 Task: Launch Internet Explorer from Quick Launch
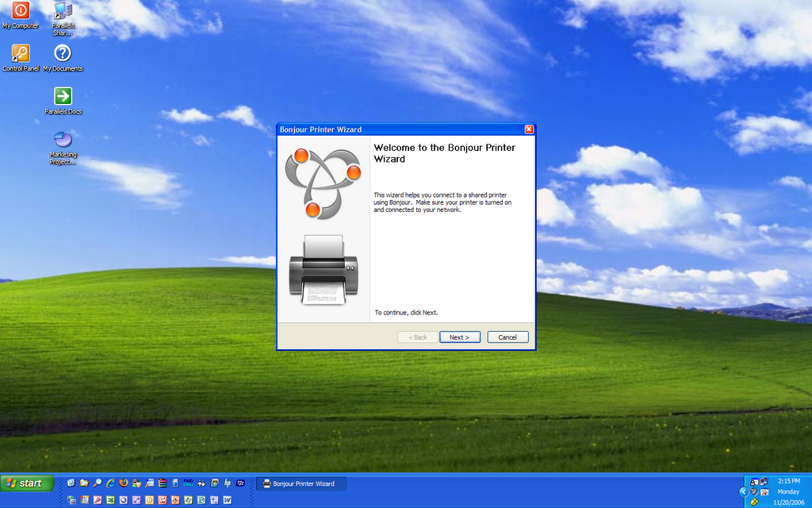click(110, 483)
